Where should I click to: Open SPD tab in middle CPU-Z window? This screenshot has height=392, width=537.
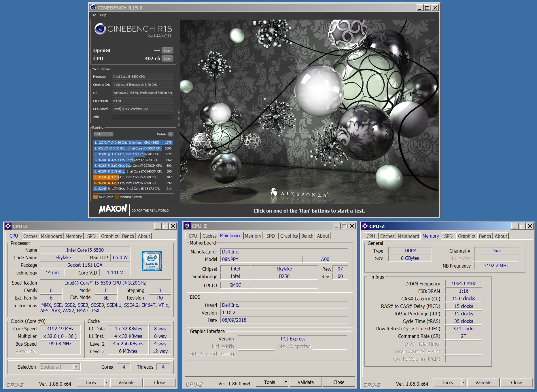click(x=271, y=236)
